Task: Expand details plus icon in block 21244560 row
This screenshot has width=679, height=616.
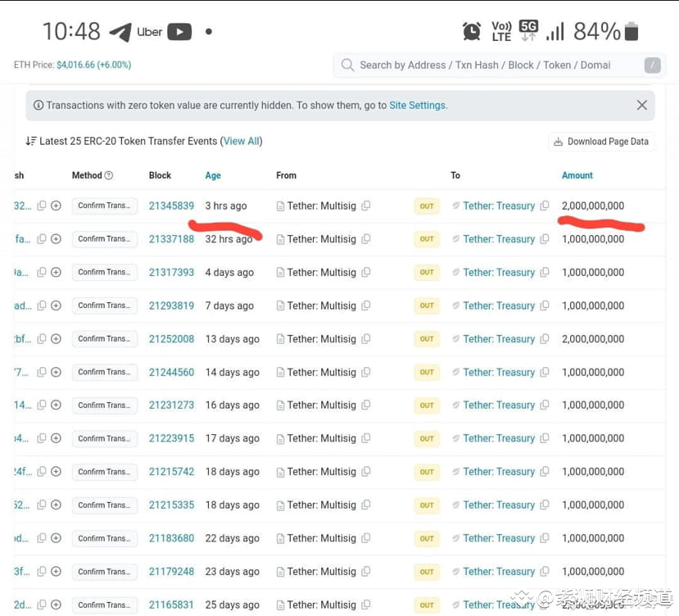Action: (56, 372)
